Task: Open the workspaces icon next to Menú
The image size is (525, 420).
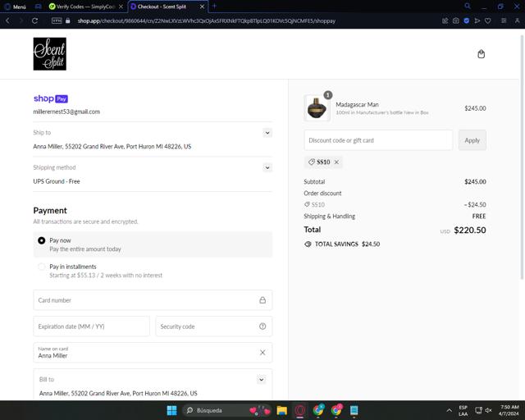Action: (x=39, y=7)
